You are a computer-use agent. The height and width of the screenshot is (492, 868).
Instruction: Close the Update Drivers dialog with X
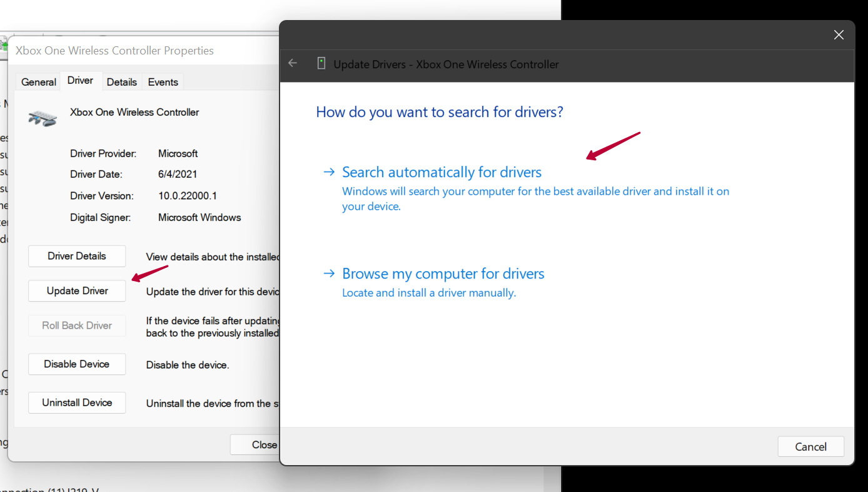[x=839, y=35]
